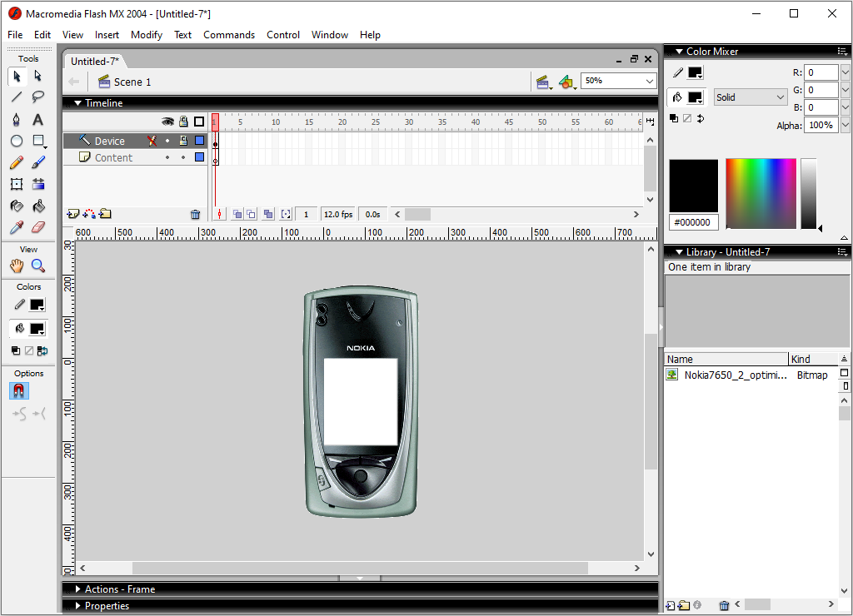Select the Lasso tool

(x=38, y=97)
